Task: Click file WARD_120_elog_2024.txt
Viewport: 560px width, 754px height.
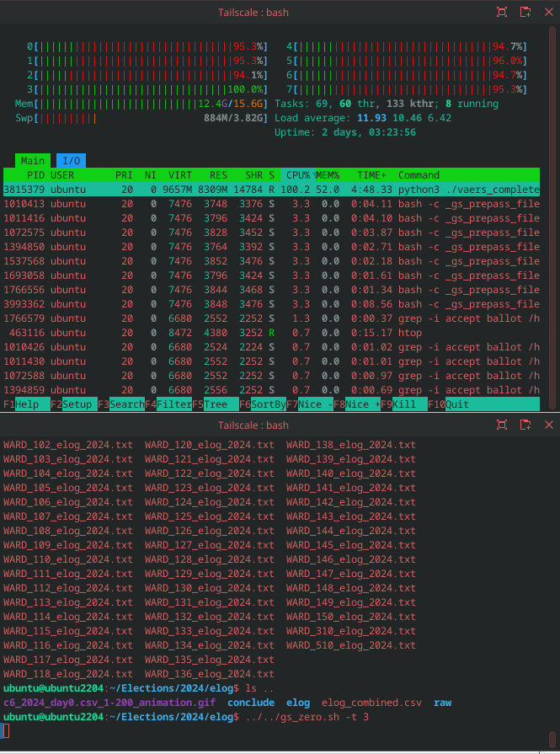Action: click(210, 445)
